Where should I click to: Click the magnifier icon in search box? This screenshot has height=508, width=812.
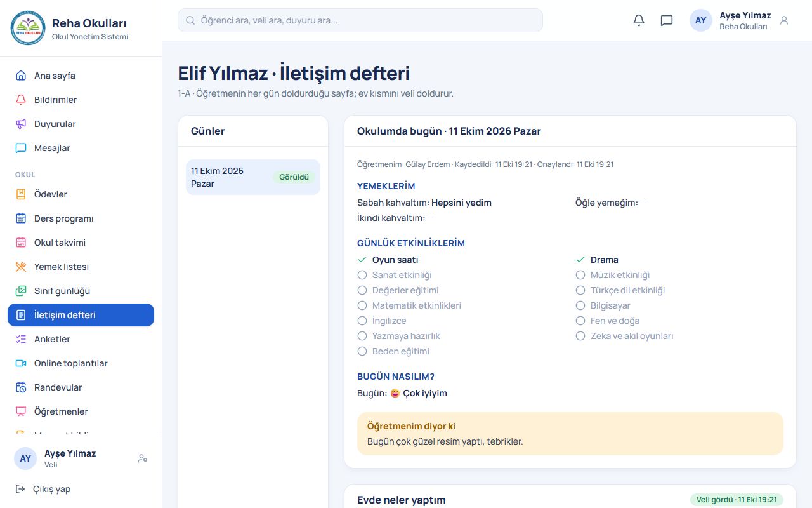(190, 20)
